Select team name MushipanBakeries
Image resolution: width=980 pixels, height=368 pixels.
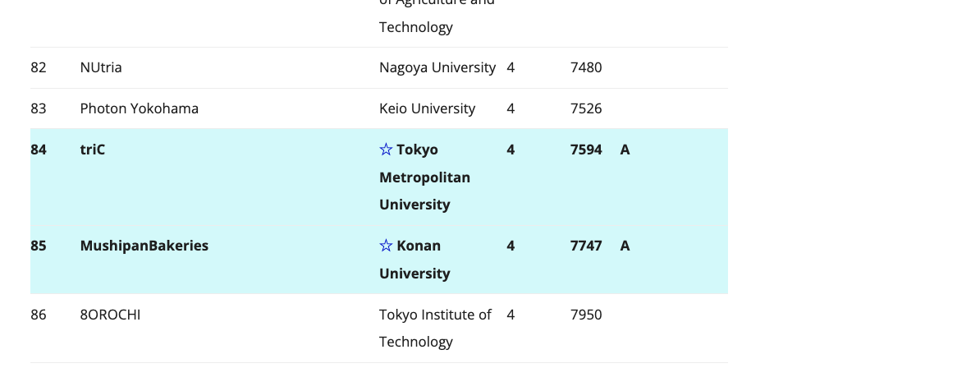144,246
